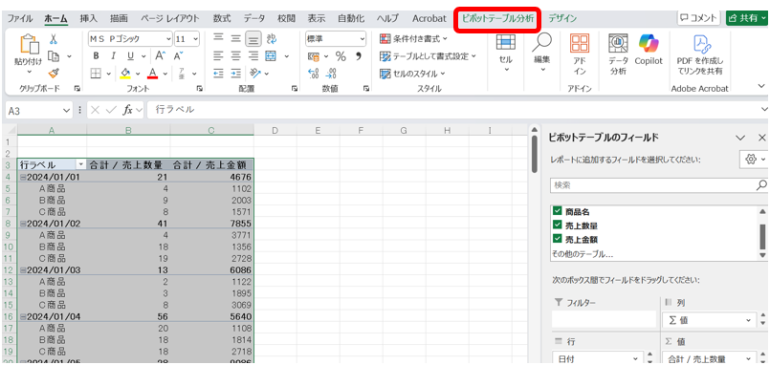Activate the Format Painter brush
This screenshot has height=365, width=770.
[54, 73]
